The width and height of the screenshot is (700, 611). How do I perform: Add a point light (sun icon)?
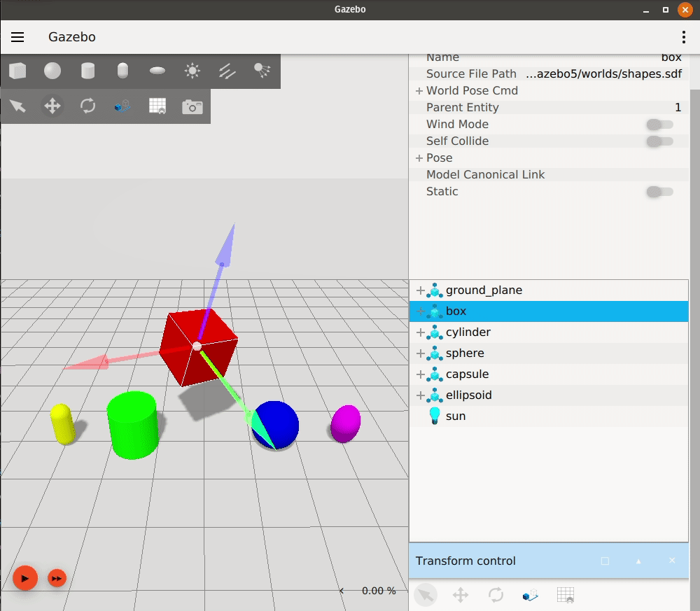pos(192,71)
